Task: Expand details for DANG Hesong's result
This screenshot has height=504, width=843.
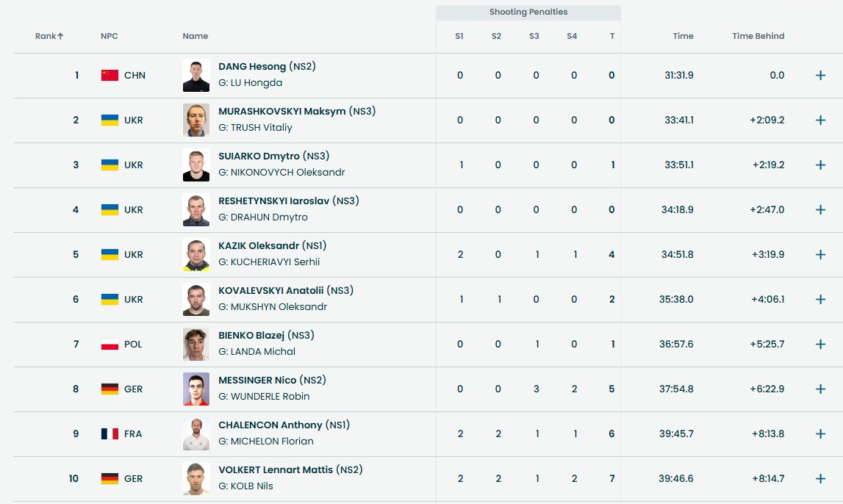Action: 820,76
